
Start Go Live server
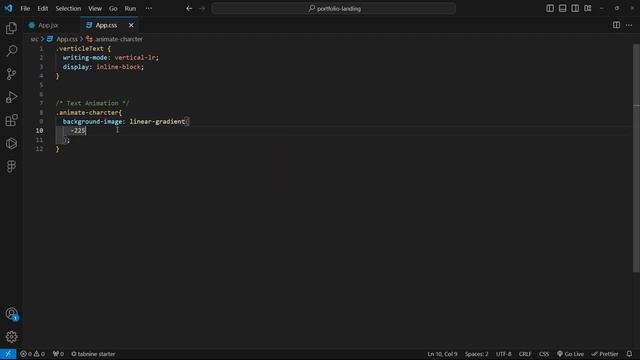(x=570, y=354)
